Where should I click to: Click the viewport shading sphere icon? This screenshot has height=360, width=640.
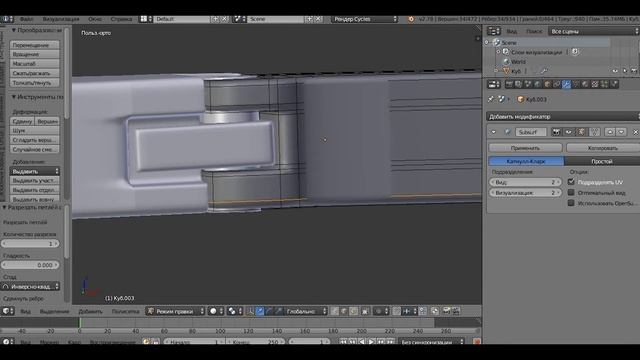click(213, 311)
